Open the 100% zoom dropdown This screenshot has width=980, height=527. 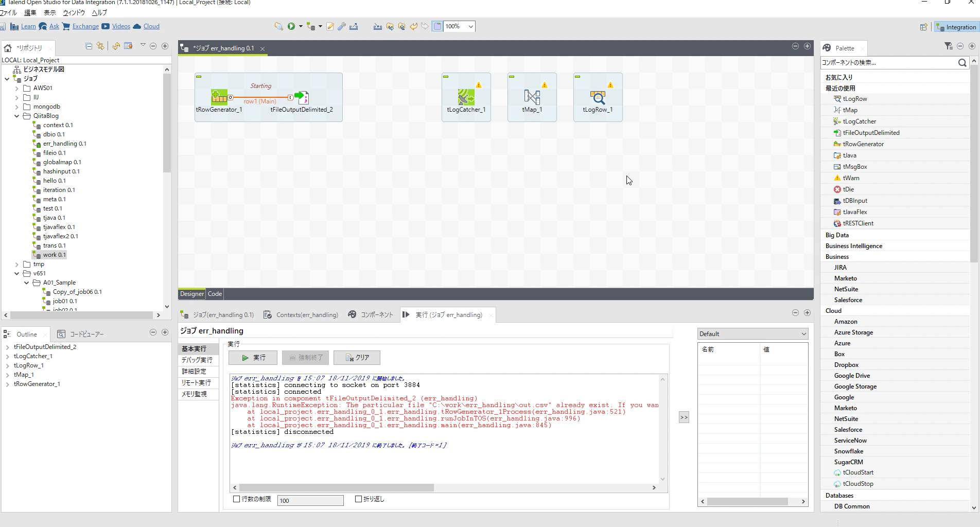point(470,26)
